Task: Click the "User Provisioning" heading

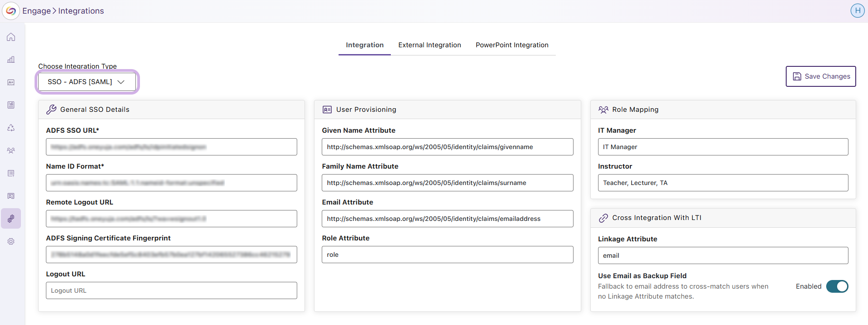Action: [x=366, y=110]
